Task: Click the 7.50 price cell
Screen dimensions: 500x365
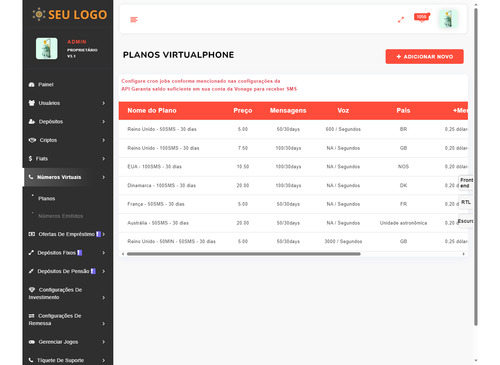Action: (243, 148)
